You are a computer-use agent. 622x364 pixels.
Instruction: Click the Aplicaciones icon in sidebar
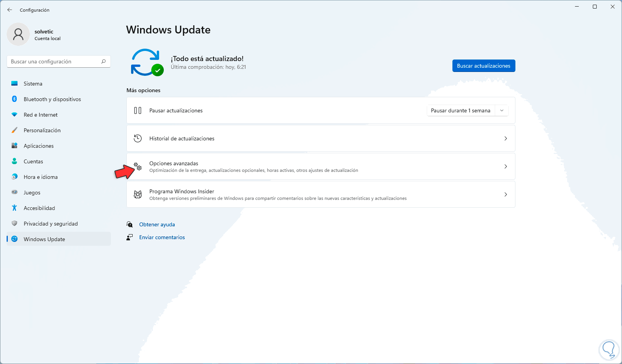click(14, 146)
